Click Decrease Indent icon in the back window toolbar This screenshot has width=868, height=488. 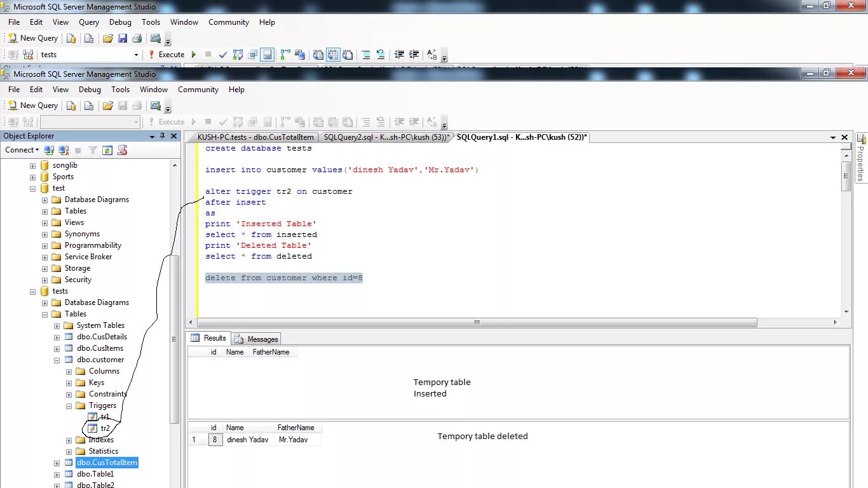(x=399, y=55)
